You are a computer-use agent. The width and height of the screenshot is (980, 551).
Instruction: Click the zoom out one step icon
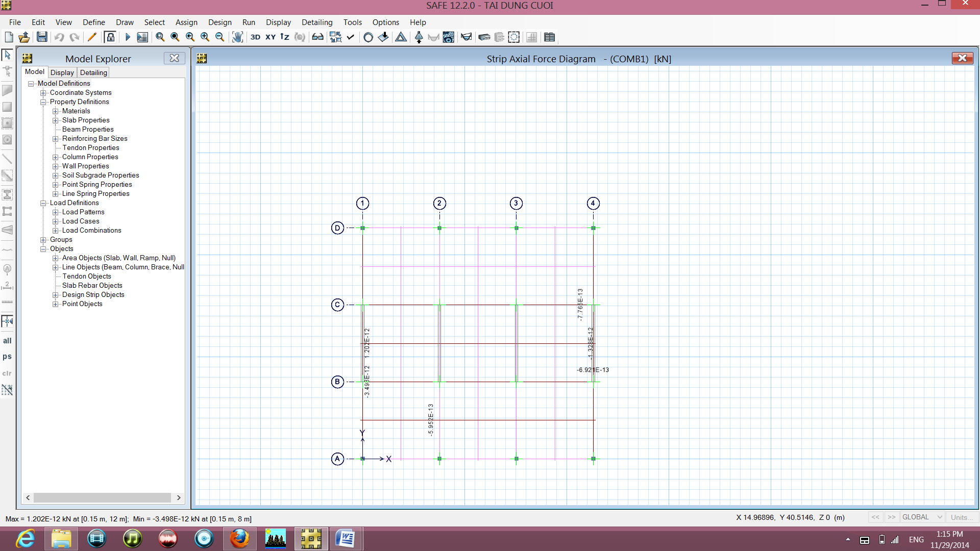click(x=220, y=37)
